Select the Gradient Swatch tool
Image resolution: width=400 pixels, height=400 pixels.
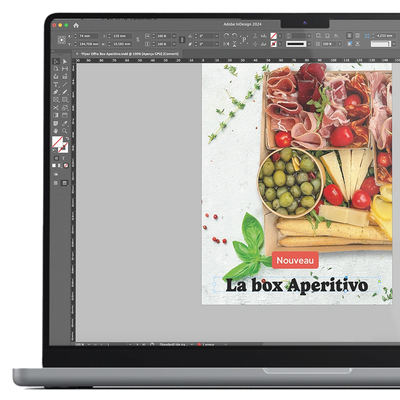56,115
